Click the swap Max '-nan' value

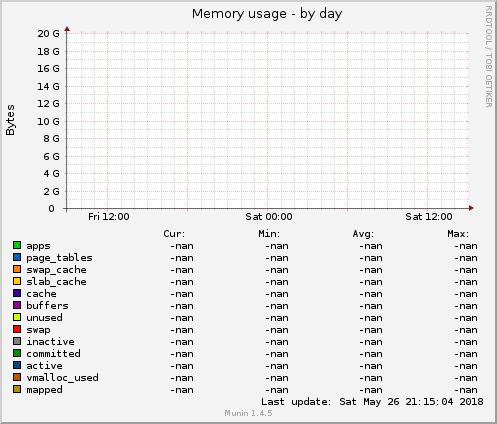pyautogui.click(x=466, y=330)
